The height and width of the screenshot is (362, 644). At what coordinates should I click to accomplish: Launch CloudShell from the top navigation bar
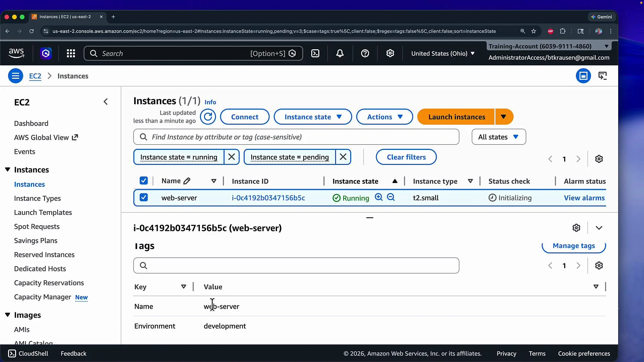coord(315,53)
